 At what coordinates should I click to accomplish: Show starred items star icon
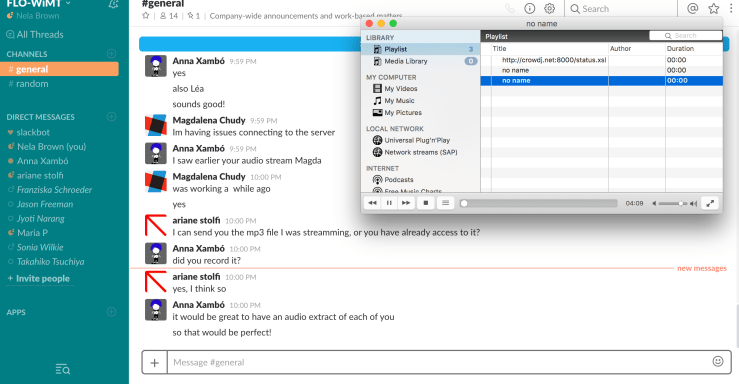pyautogui.click(x=714, y=8)
